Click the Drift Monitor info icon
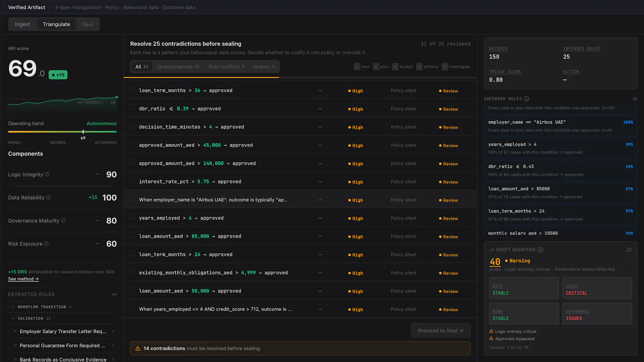 click(x=541, y=250)
